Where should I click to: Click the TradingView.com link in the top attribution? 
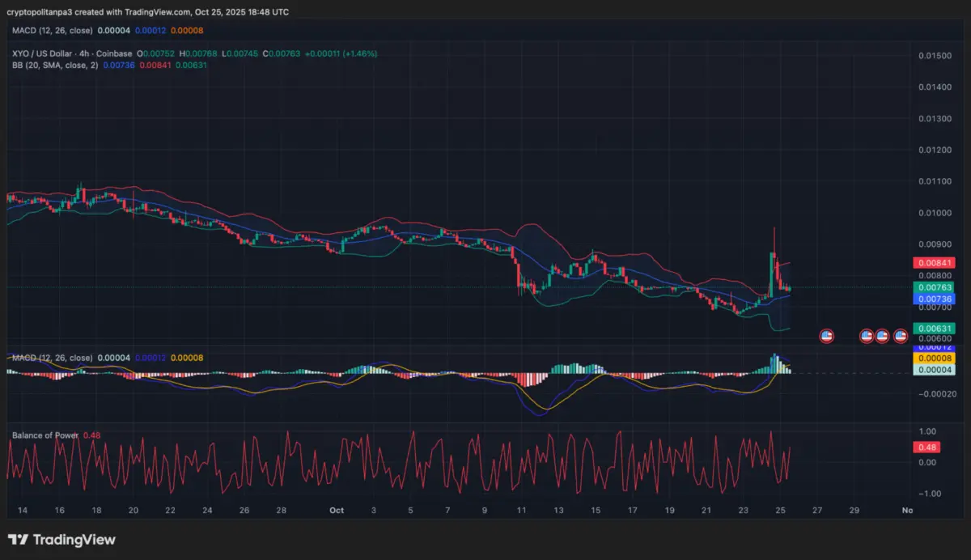[159, 11]
